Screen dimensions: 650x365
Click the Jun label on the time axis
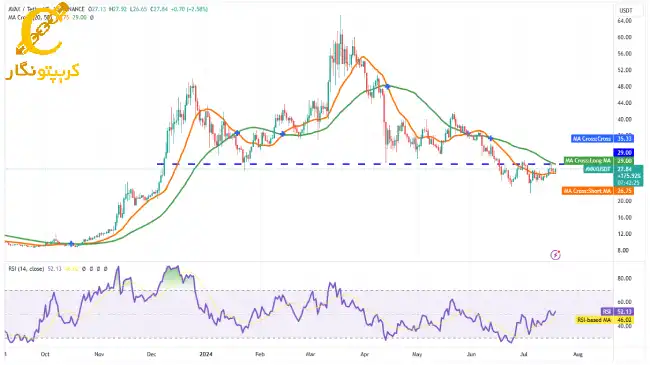[471, 354]
